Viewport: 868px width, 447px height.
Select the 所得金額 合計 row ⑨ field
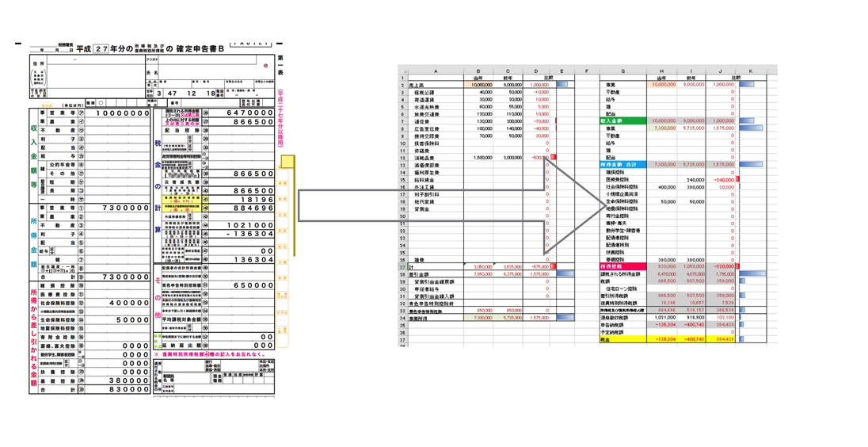117,277
